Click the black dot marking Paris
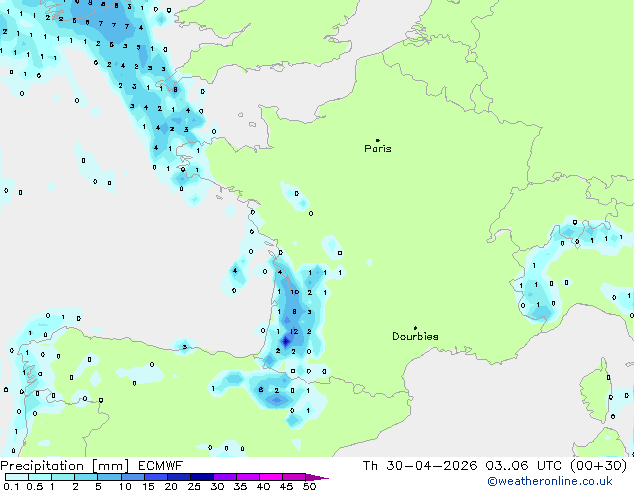This screenshot has width=634, height=490. pyautogui.click(x=378, y=140)
